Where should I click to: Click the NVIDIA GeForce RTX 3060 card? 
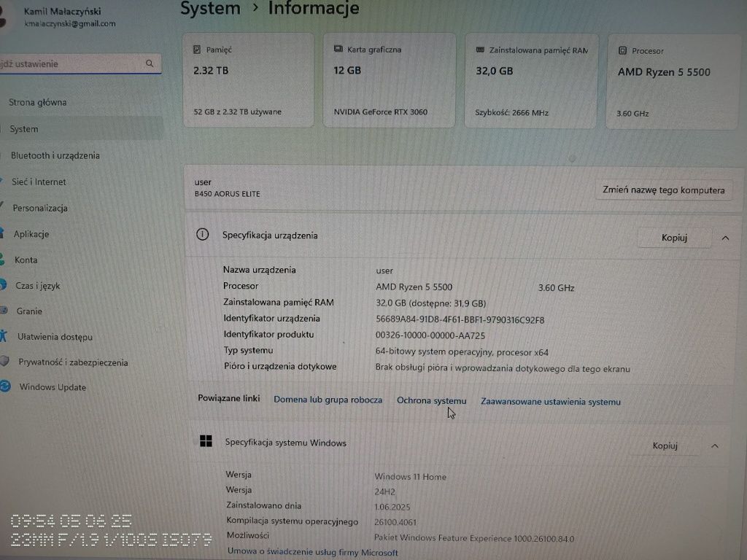390,80
